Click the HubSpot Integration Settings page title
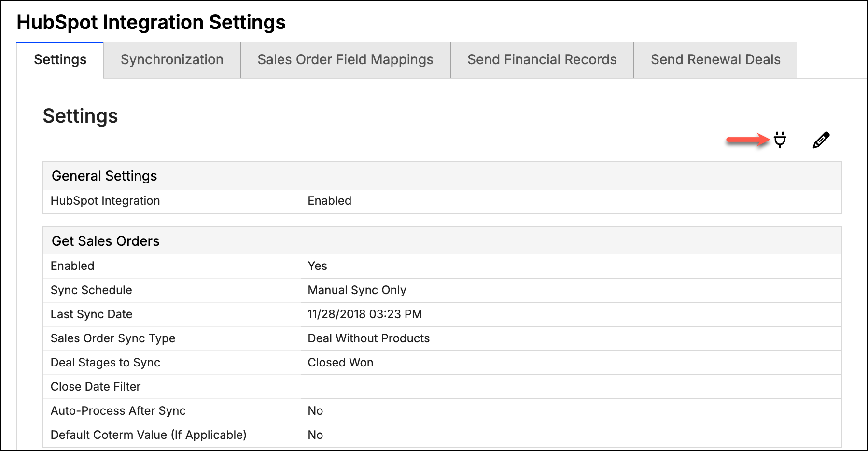 click(151, 23)
